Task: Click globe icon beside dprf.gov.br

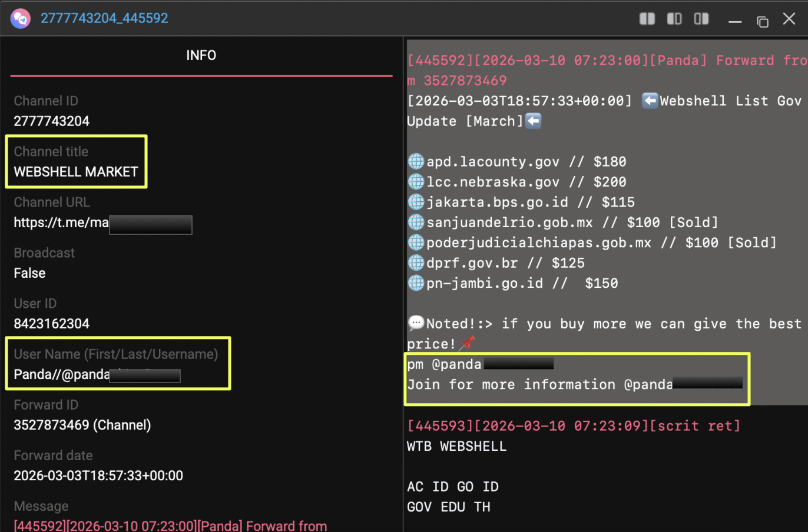Action: click(416, 263)
